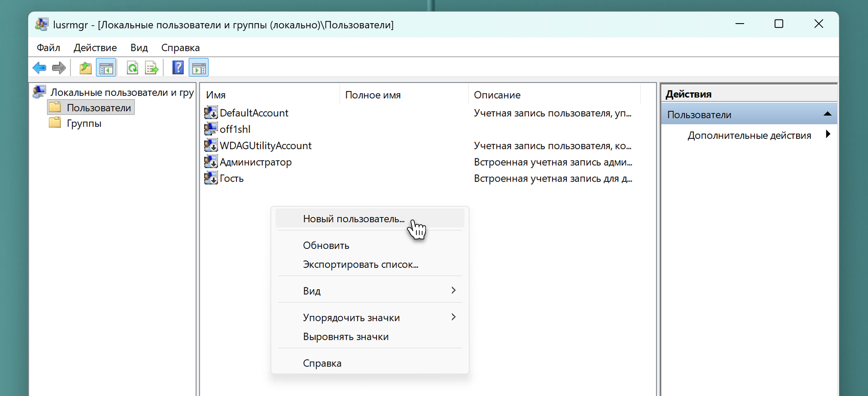Select the Группы folder in tree

84,124
